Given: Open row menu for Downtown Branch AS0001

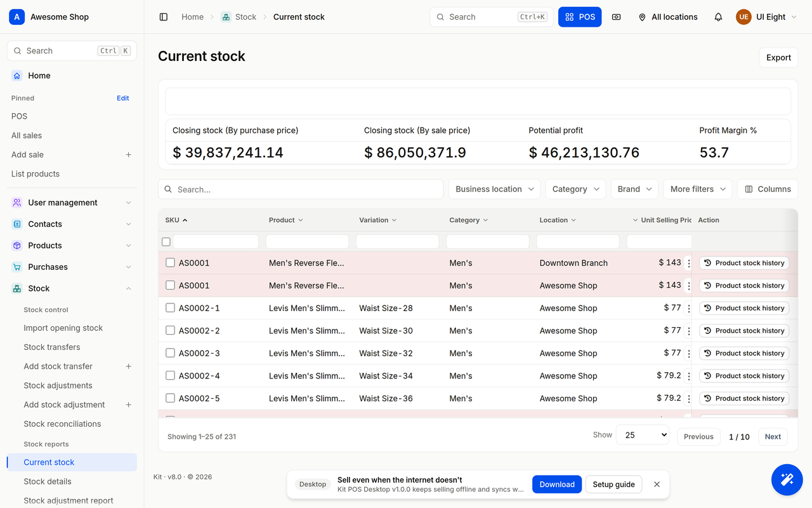Looking at the screenshot, I should coord(689,264).
